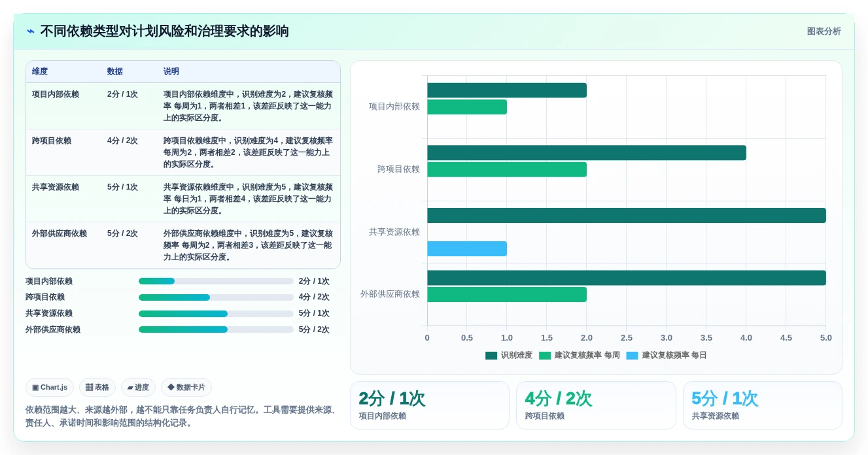Toggle the 建议复核频率 每日 legend entry

[667, 356]
